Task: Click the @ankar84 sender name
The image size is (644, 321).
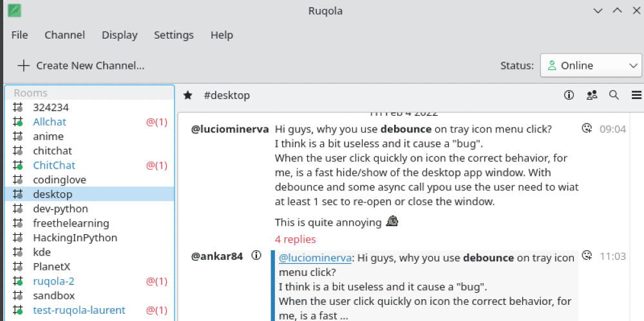Action: 217,256
